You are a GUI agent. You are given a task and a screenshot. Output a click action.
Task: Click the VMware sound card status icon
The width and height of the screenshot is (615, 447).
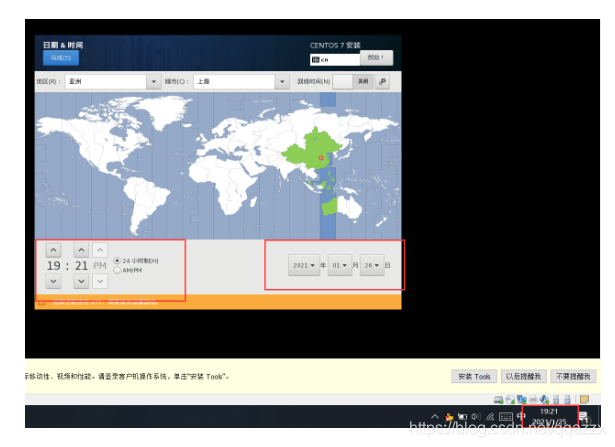pos(544,400)
